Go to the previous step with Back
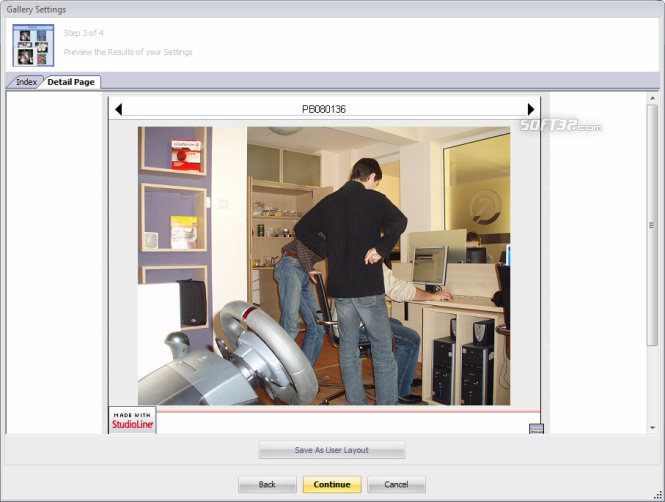The width and height of the screenshot is (665, 502). (267, 485)
